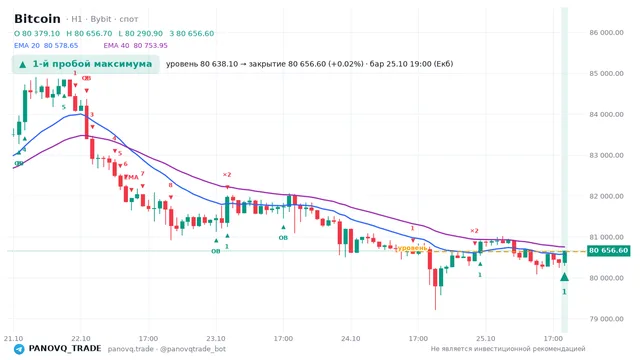640x360 pixels.
Task: Click the red '7' sequence marker
Action: pos(142,173)
